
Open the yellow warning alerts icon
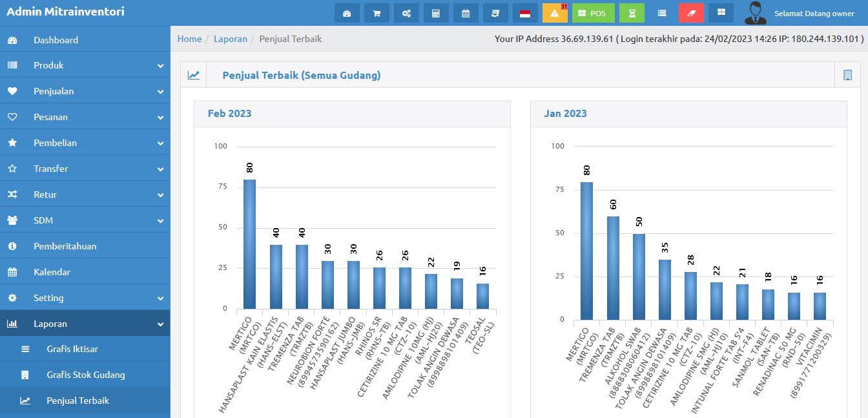(555, 13)
